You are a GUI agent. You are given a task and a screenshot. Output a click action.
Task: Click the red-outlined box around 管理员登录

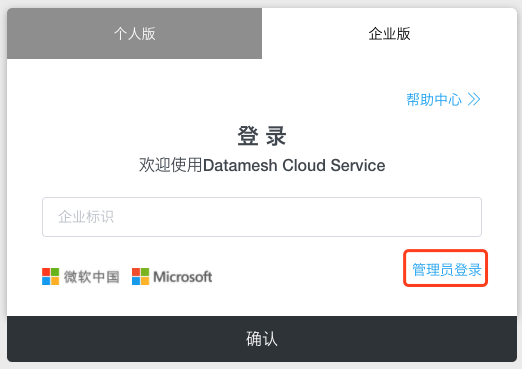446,268
